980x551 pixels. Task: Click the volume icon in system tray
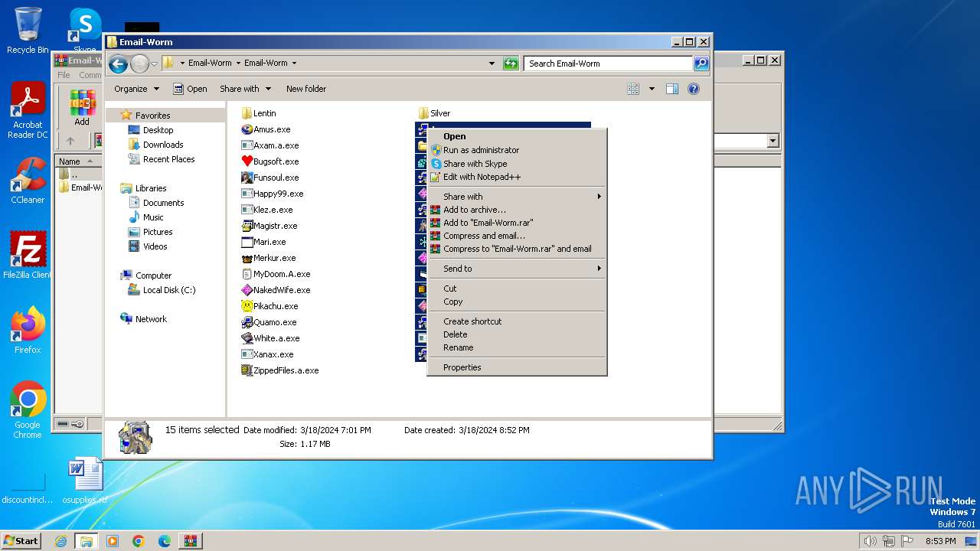point(870,541)
